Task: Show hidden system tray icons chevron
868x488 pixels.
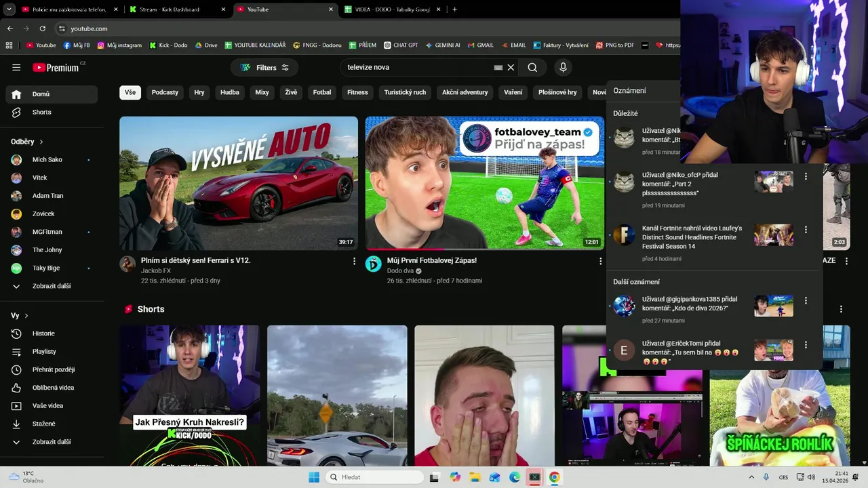Action: 751,477
